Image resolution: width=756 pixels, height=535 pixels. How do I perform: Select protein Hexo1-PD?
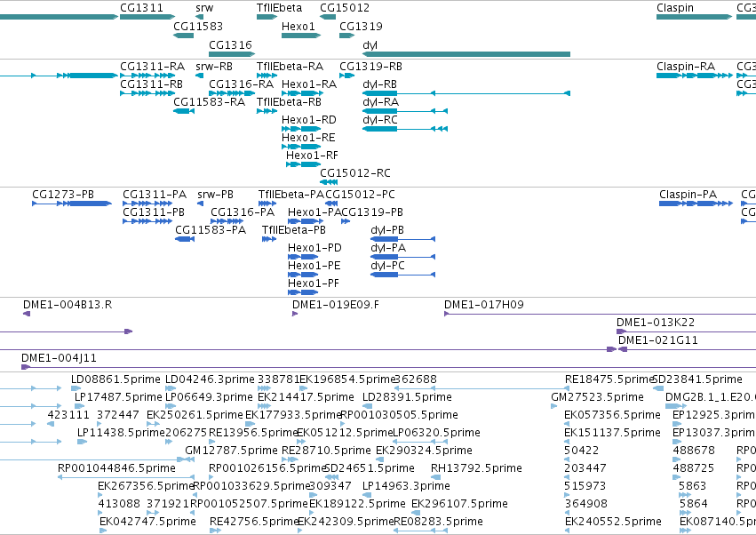pos(314,248)
